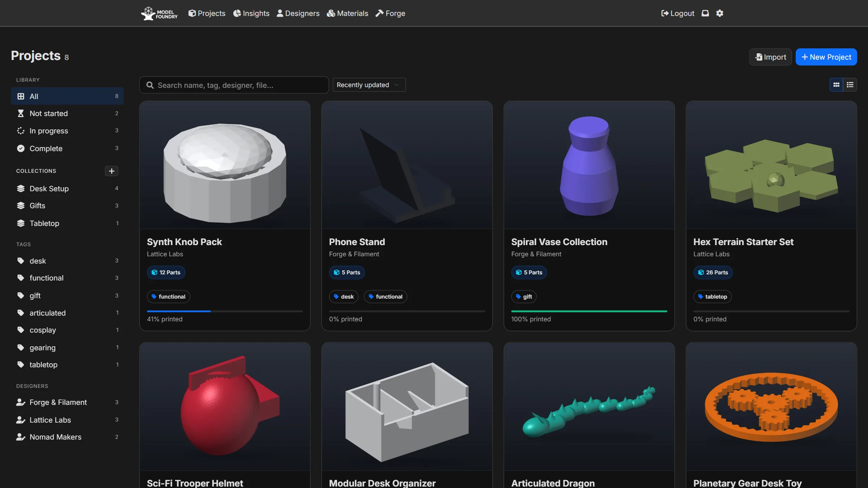Viewport: 868px width, 488px height.
Task: Open the Forge menu item
Action: point(390,13)
